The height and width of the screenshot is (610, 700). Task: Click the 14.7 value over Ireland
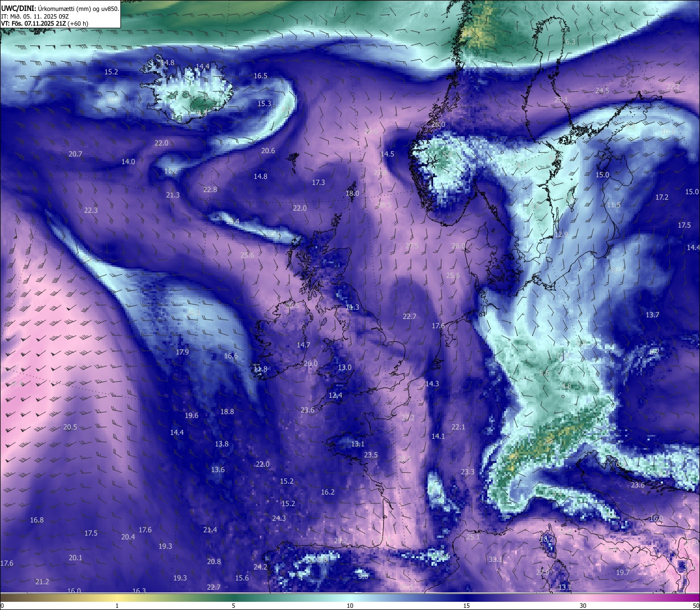304,345
